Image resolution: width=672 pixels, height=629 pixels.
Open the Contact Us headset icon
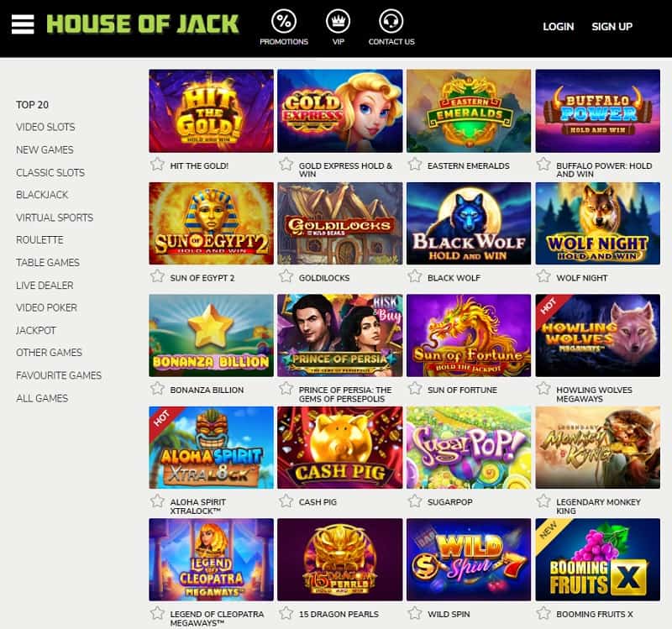(x=391, y=21)
